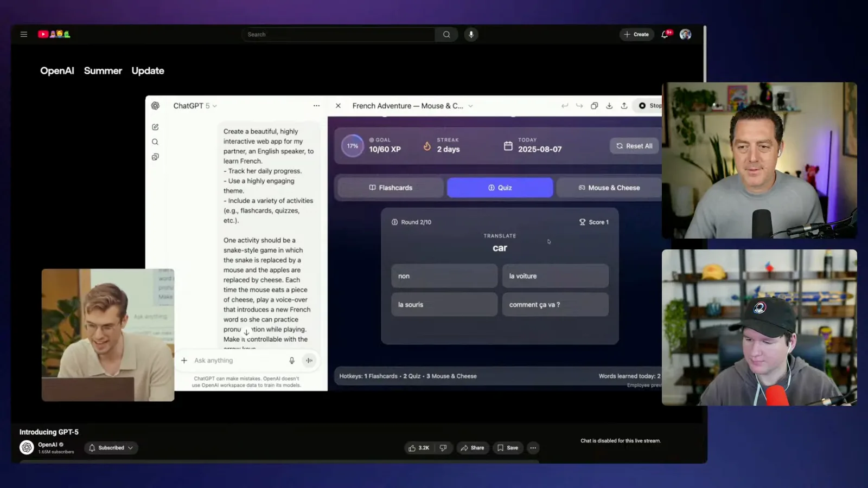Expand the ChatGPT 5 model selector

pyautogui.click(x=195, y=106)
